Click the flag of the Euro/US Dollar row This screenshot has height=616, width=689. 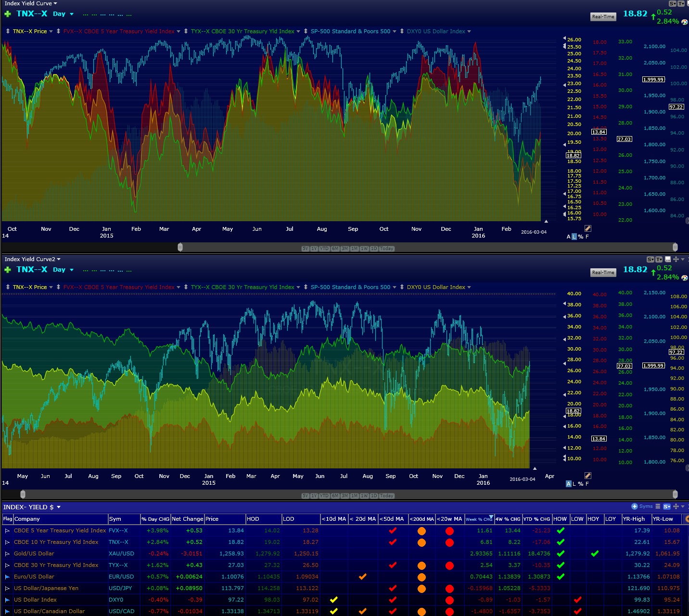[7, 577]
